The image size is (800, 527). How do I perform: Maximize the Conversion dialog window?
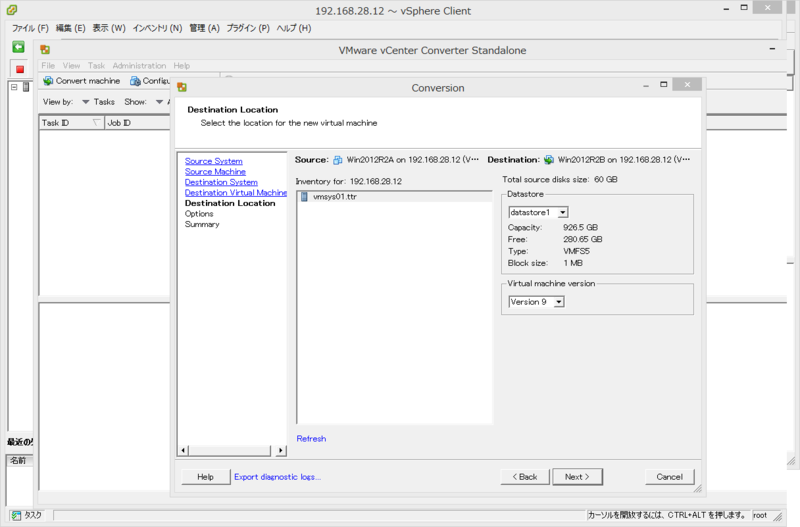[663, 84]
